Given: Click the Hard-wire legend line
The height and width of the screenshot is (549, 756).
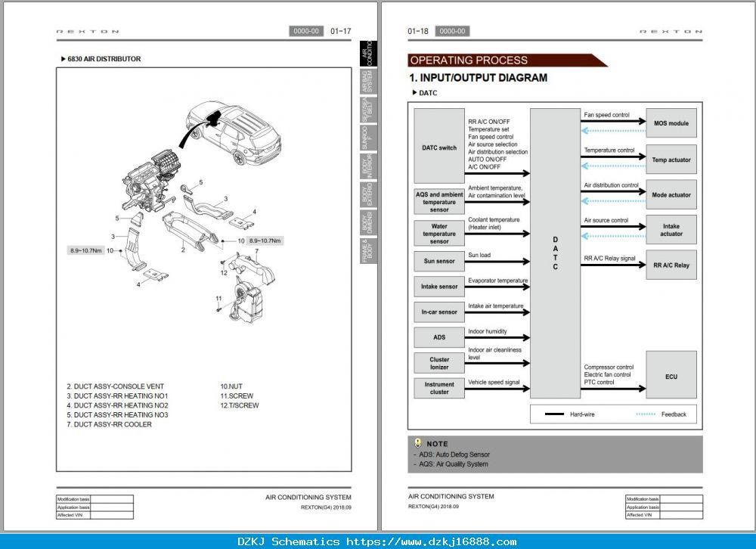Looking at the screenshot, I should [554, 414].
